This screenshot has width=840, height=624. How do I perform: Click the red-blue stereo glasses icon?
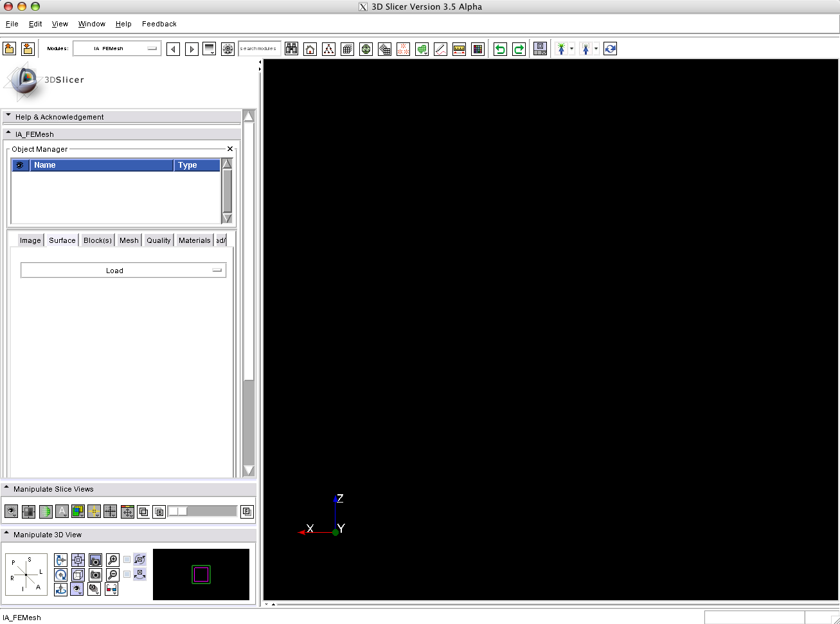coord(112,589)
